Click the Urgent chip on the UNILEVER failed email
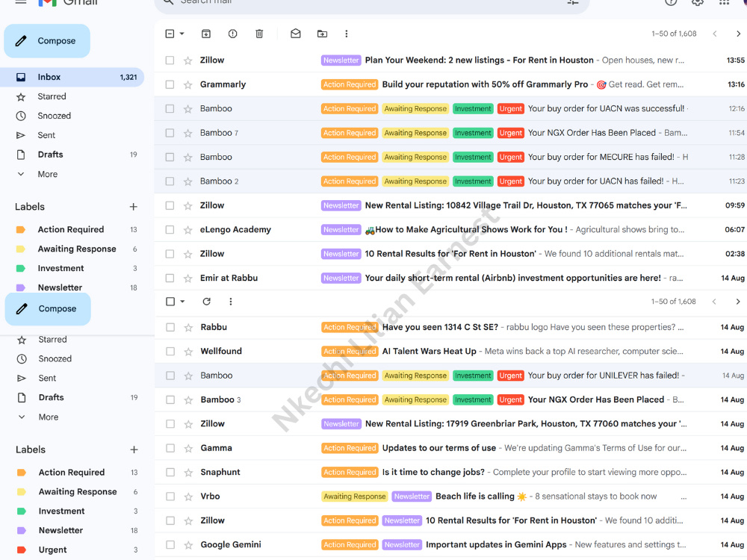 coord(511,376)
